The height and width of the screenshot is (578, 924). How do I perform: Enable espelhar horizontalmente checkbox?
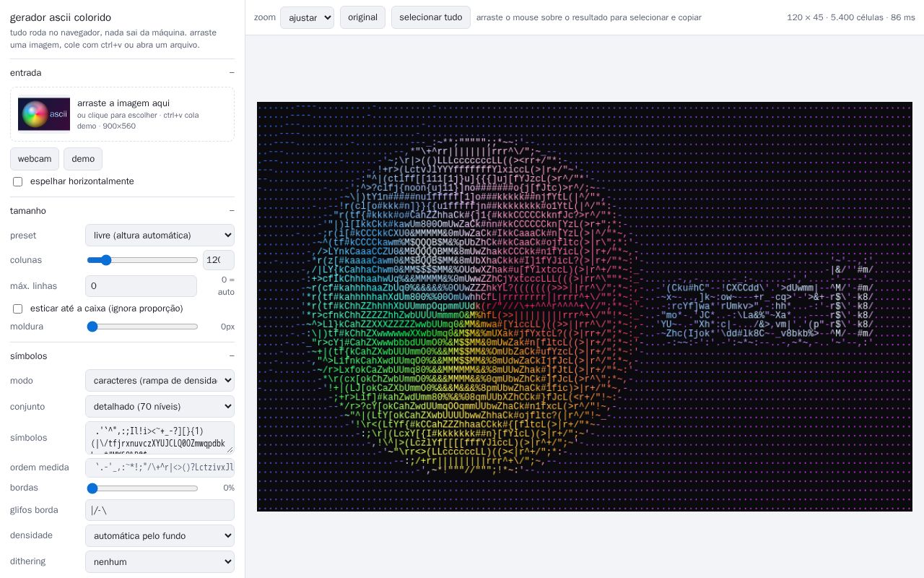18,181
